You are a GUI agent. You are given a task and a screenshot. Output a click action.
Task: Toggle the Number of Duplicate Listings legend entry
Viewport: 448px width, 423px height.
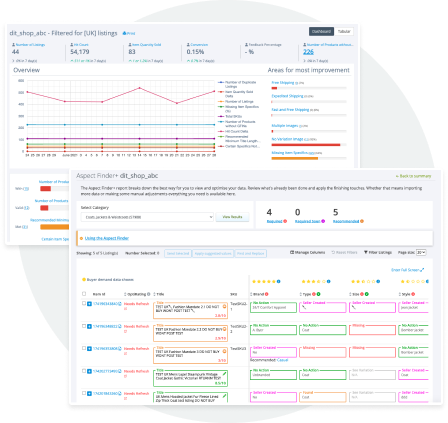pos(237,84)
